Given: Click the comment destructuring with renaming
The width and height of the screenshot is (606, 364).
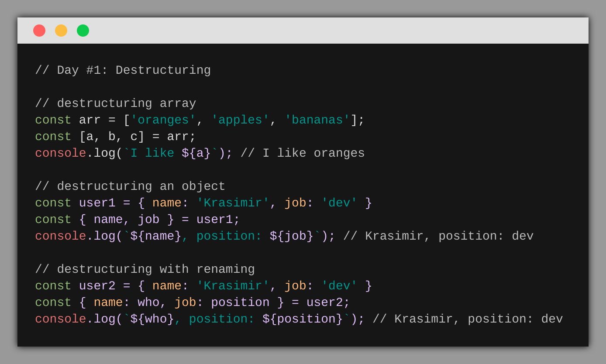Looking at the screenshot, I should coord(145,269).
